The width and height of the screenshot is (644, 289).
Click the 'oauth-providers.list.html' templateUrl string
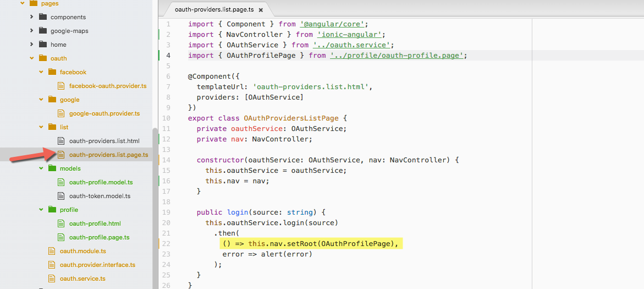point(311,87)
